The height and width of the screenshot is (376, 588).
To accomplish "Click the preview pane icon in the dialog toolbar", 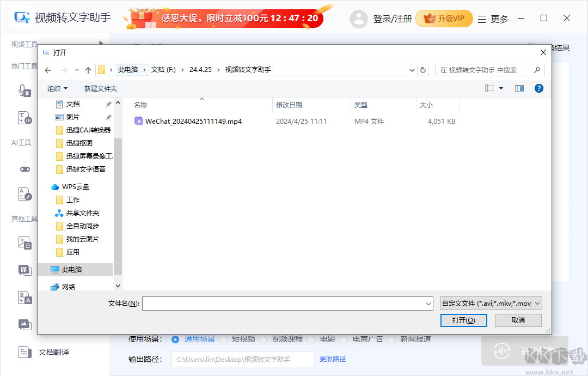I will coord(518,88).
